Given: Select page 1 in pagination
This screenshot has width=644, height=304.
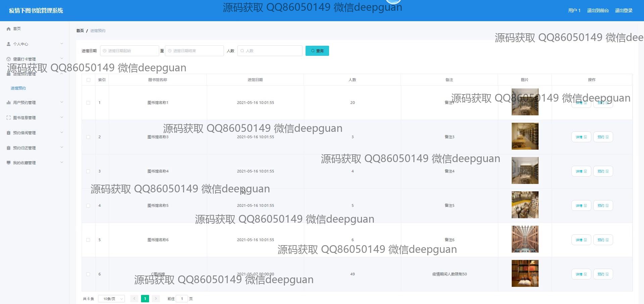Looking at the screenshot, I should (x=145, y=299).
